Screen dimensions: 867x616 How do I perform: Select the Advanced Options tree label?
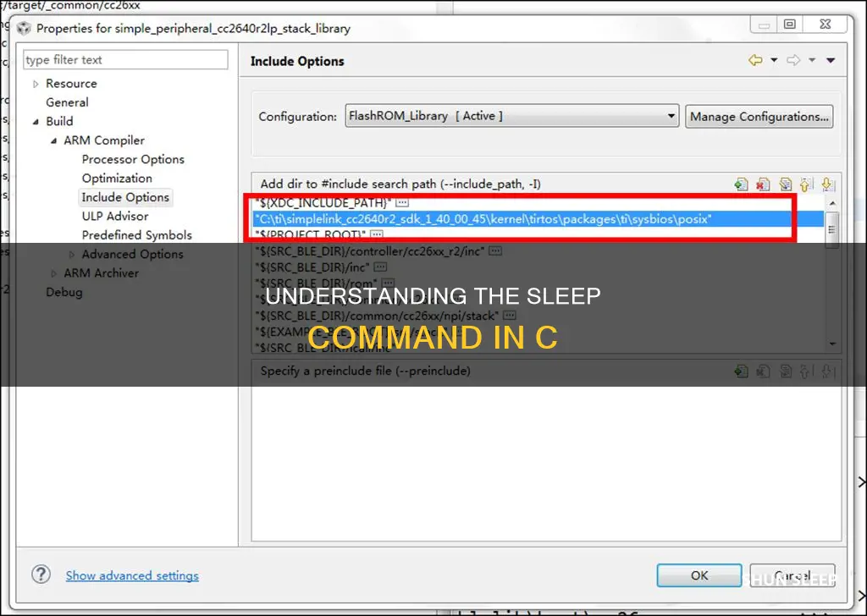132,254
